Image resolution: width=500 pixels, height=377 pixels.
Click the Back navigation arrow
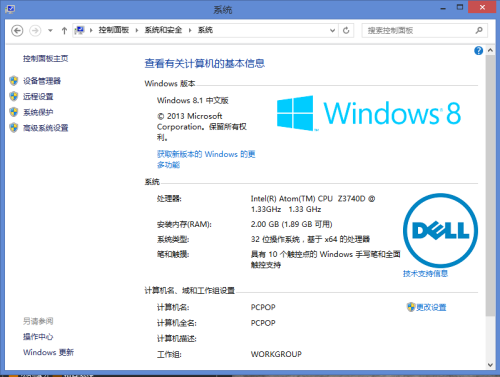click(17, 31)
